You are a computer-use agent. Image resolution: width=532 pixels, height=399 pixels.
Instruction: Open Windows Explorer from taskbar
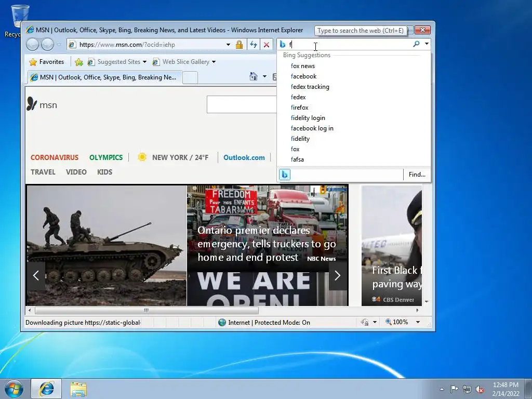pyautogui.click(x=78, y=389)
